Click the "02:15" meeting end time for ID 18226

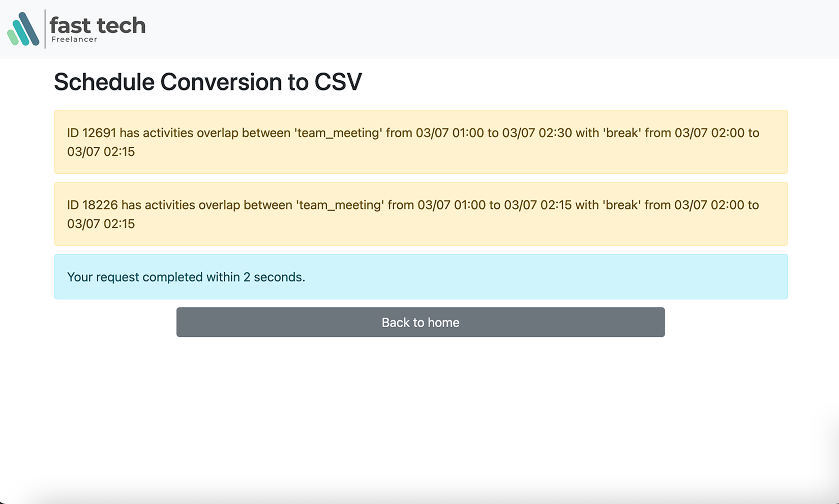(556, 205)
